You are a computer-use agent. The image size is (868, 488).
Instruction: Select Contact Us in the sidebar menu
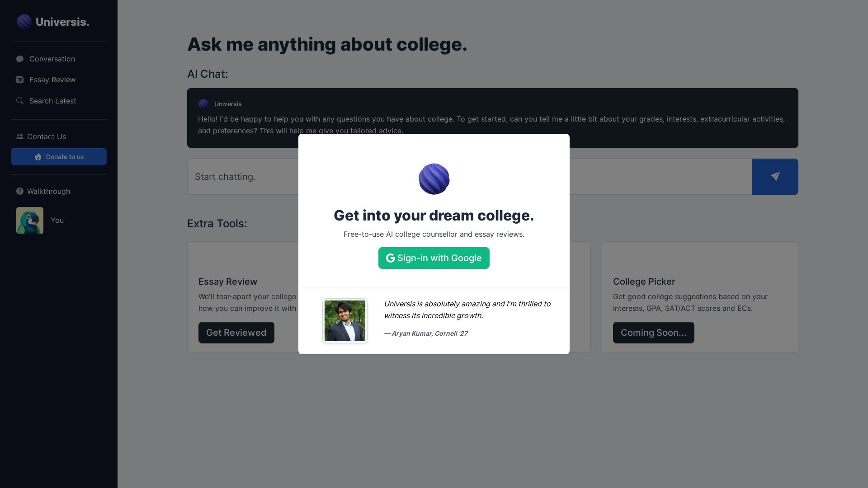pos(46,136)
